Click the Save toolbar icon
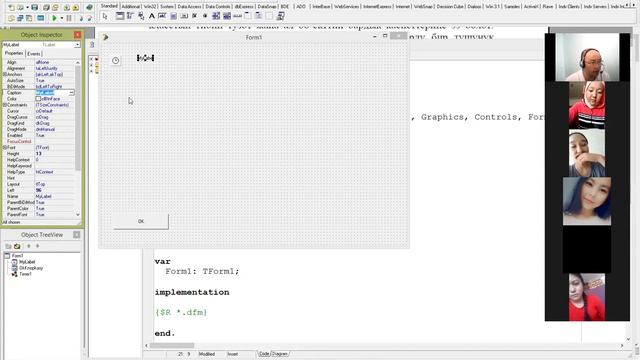 [x=35, y=8]
